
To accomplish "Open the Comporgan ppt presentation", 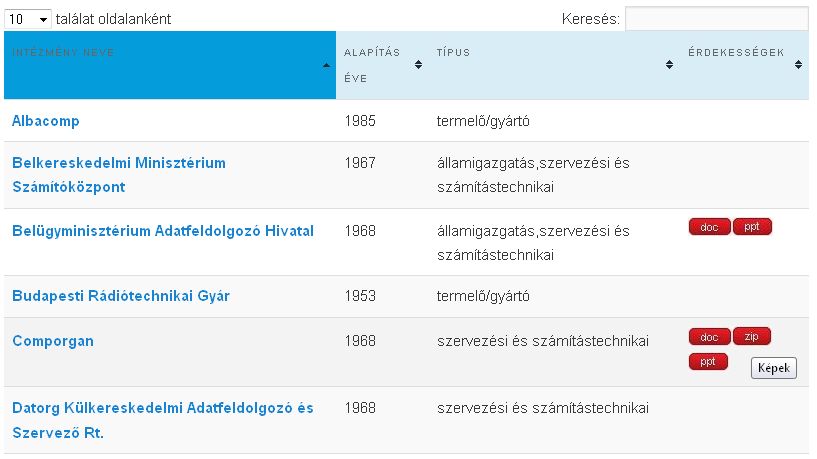I will coord(708,361).
